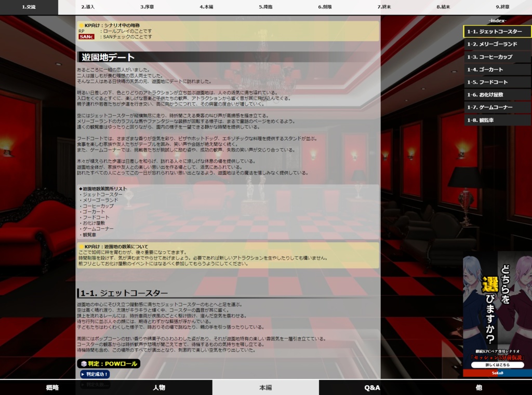This screenshot has width=532, height=395.
Task: Jump to index entry 1-7. ゲームコーナー
Action: point(497,107)
